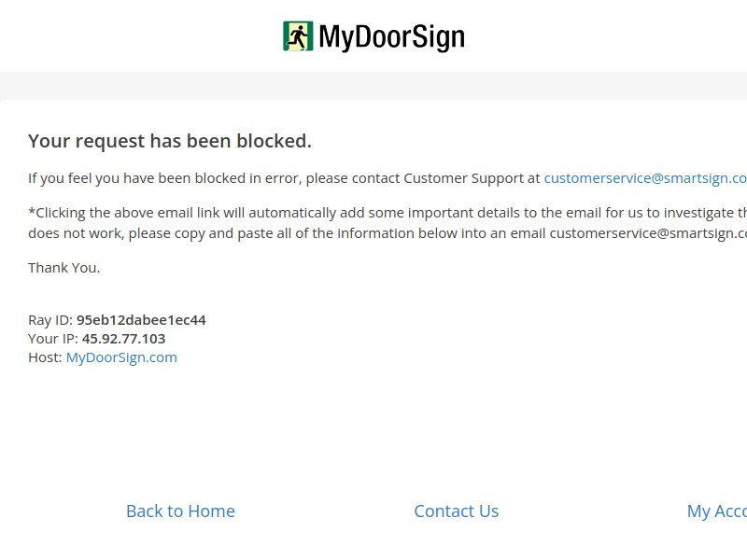Open the MyDoorSign.com host link
The width and height of the screenshot is (747, 560).
121,357
